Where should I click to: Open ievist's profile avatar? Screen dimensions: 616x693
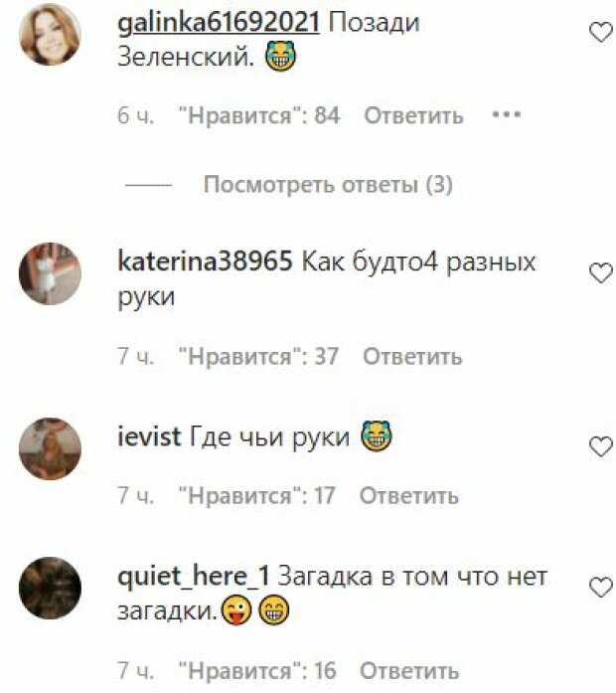(50, 448)
